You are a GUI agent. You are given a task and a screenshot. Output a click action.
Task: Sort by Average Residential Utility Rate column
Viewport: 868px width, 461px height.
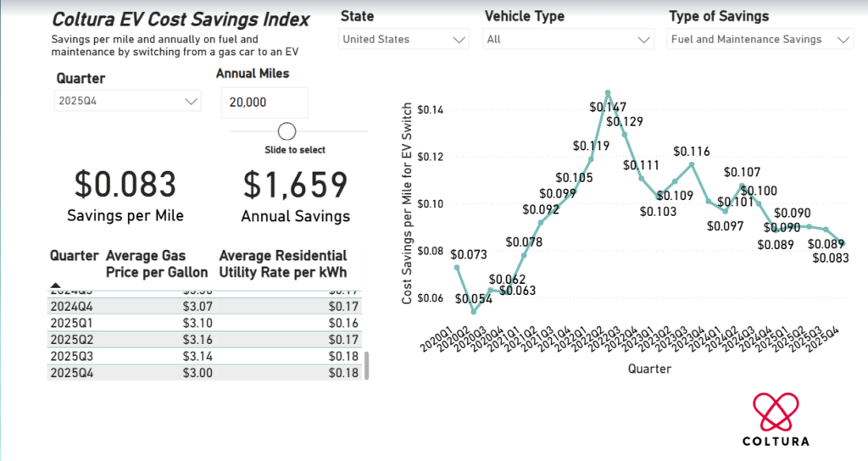click(283, 264)
